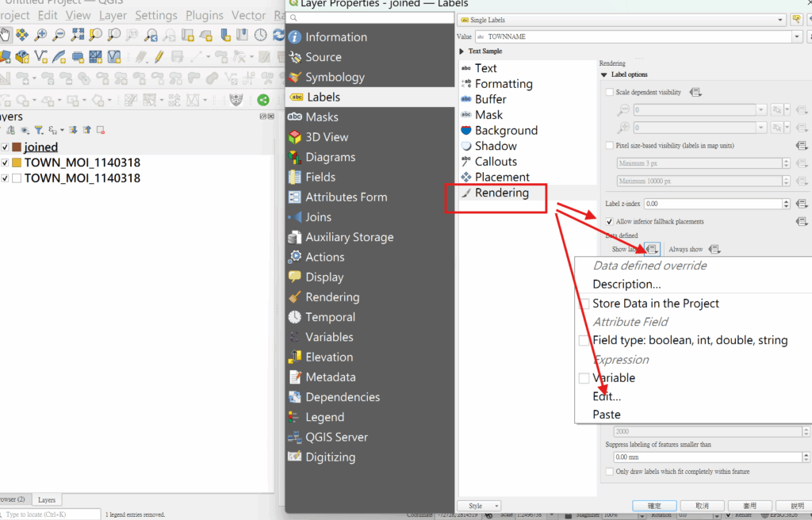Click Remove Layer icon in Layers panel

pos(101,130)
